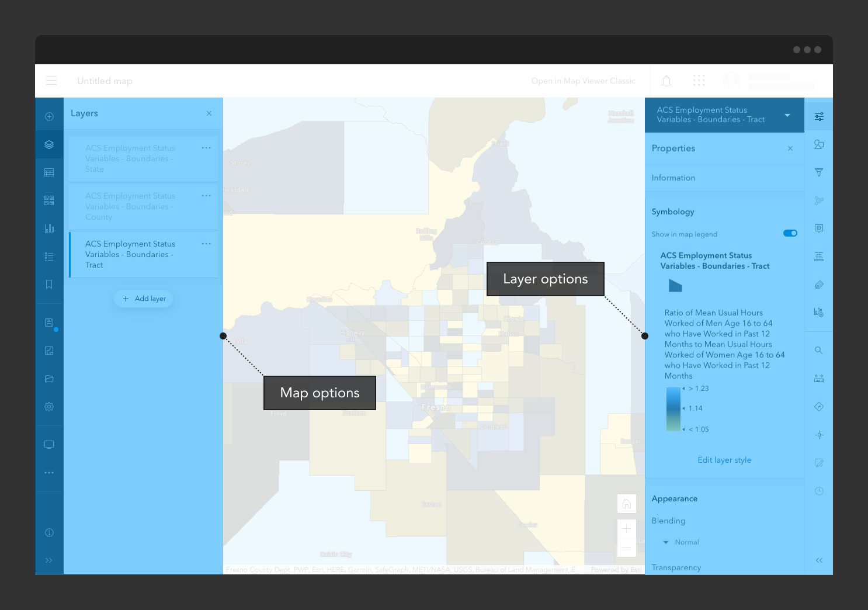The height and width of the screenshot is (610, 868).
Task: Select the Basemap icon in the left toolbar
Action: coord(49,200)
